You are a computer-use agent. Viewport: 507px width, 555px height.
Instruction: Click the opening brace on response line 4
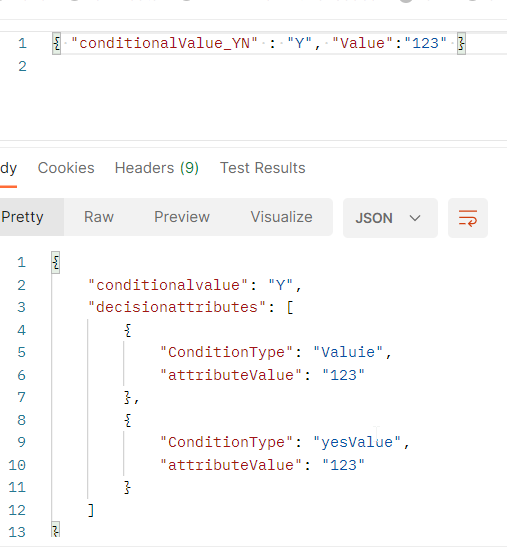(x=128, y=331)
